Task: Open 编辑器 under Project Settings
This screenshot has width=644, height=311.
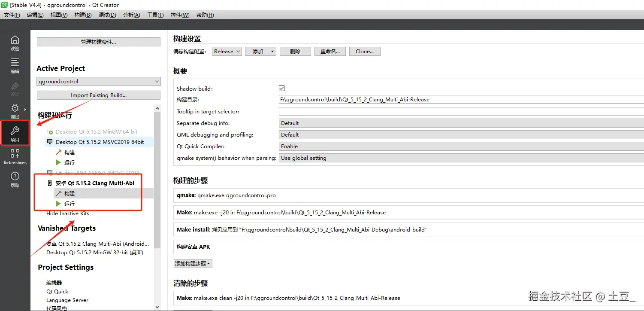Action: click(x=54, y=283)
